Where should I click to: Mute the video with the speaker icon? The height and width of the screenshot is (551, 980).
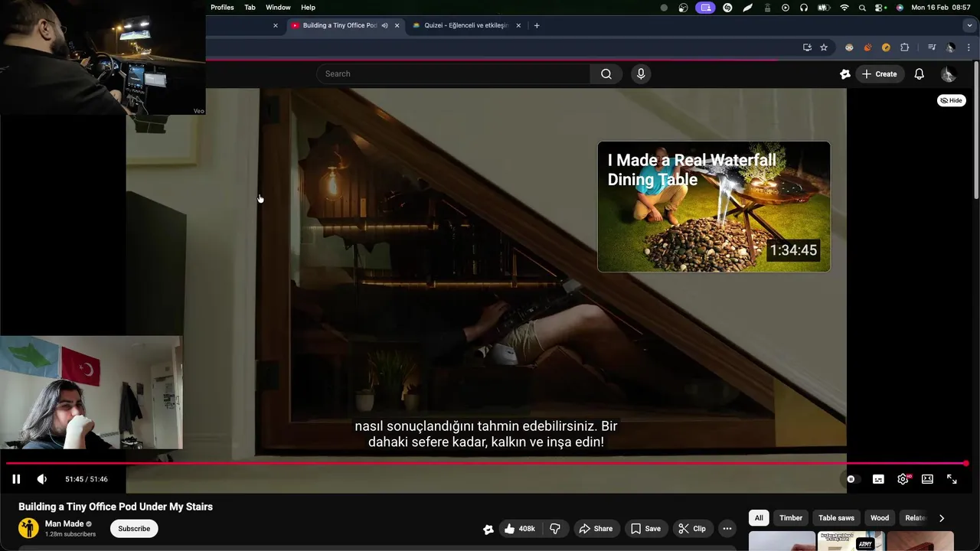42,479
